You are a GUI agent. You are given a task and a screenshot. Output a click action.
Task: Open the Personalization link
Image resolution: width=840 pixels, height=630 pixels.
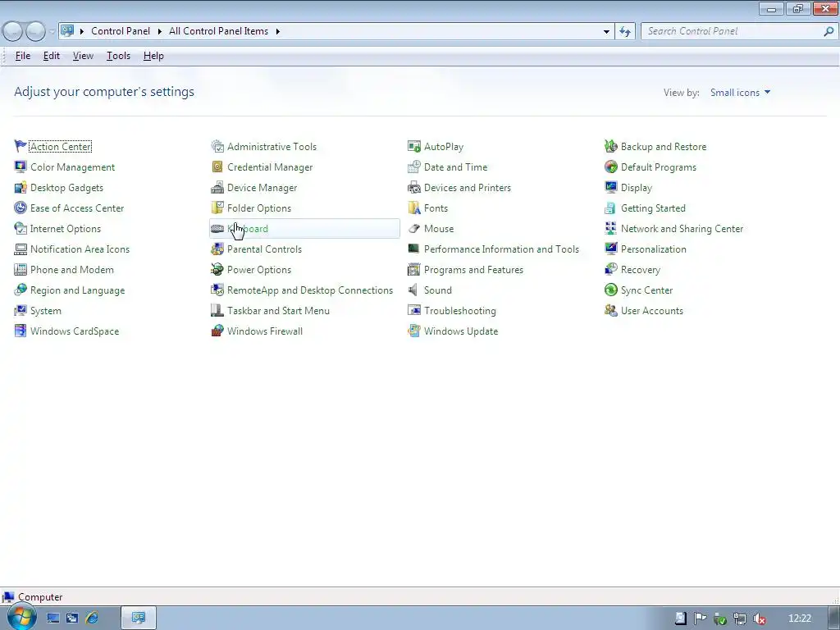pos(653,249)
